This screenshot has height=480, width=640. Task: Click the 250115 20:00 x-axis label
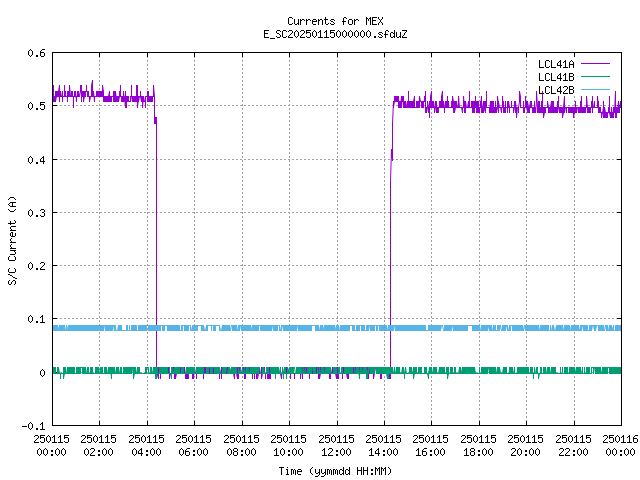[525, 445]
